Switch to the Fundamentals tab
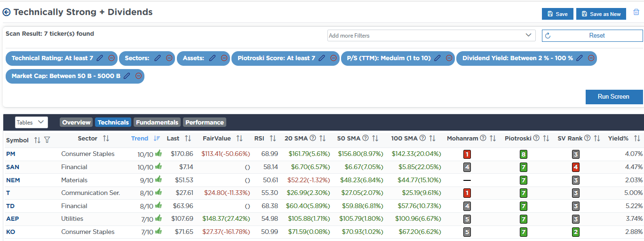The image size is (644, 241). 157,122
